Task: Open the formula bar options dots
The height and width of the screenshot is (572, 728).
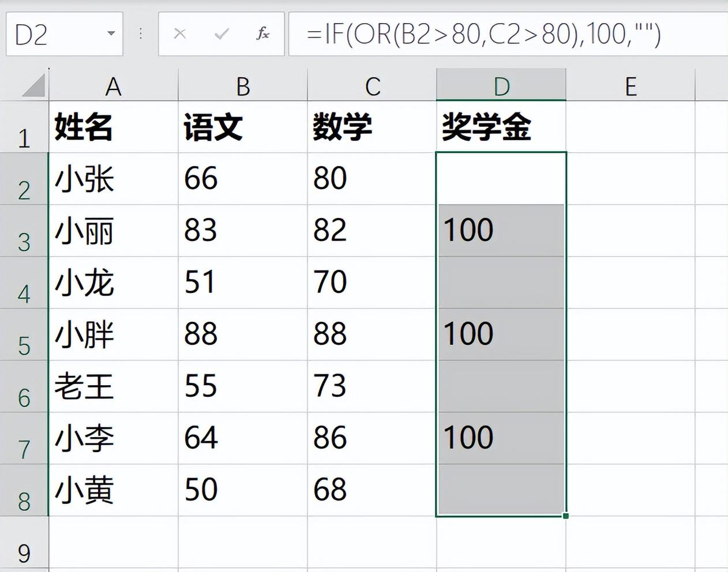Action: 141,34
